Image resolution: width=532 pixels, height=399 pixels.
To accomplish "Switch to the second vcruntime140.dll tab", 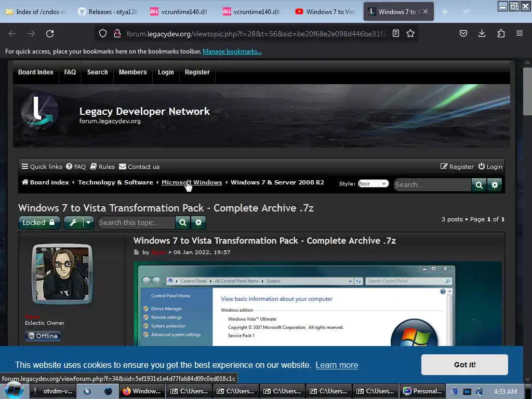I will [252, 11].
